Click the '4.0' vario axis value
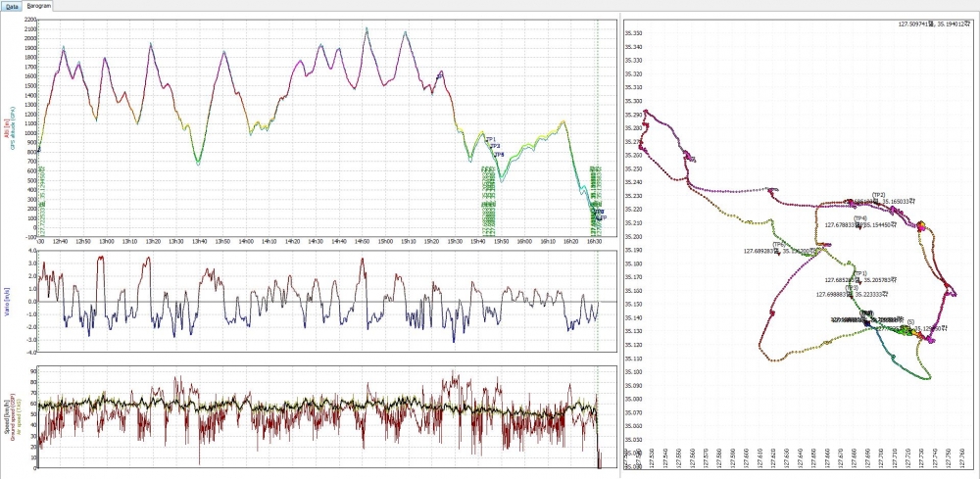This screenshot has height=479, width=980. (32, 252)
